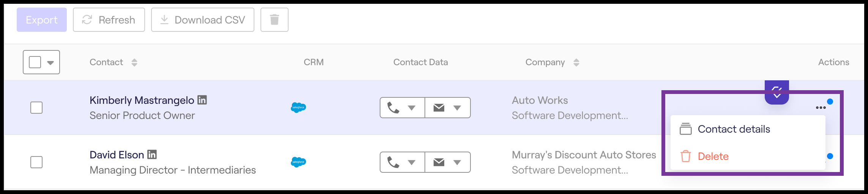The height and width of the screenshot is (194, 868).
Task: Sort by the Contact column arrows
Action: 134,63
